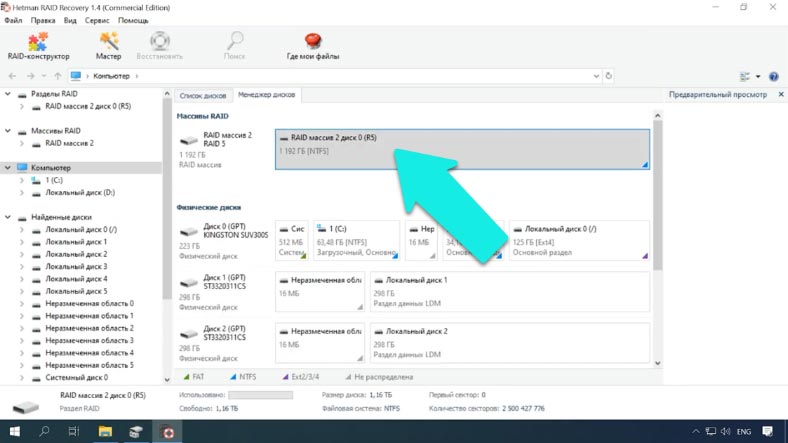Select Локальный диск 2 partition block

[510, 343]
